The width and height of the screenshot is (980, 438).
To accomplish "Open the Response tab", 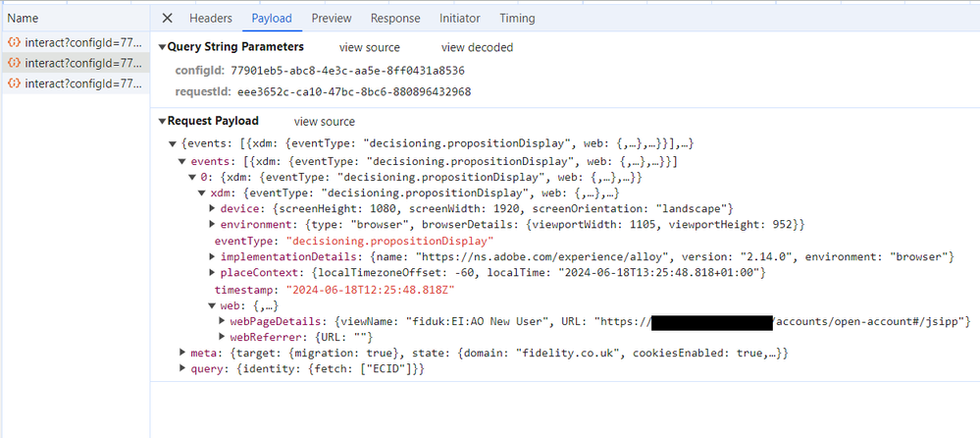I will click(x=395, y=19).
